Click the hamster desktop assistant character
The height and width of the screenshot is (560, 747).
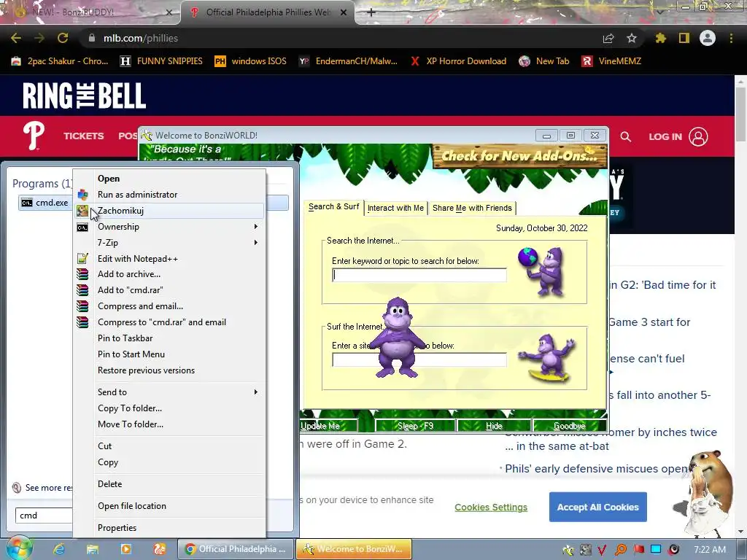[x=708, y=493]
